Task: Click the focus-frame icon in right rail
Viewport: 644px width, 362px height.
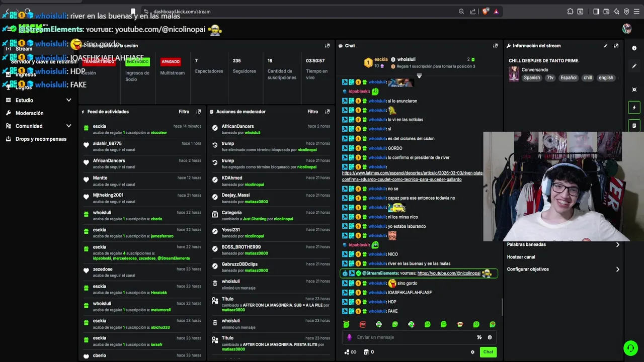Action: [x=634, y=89]
